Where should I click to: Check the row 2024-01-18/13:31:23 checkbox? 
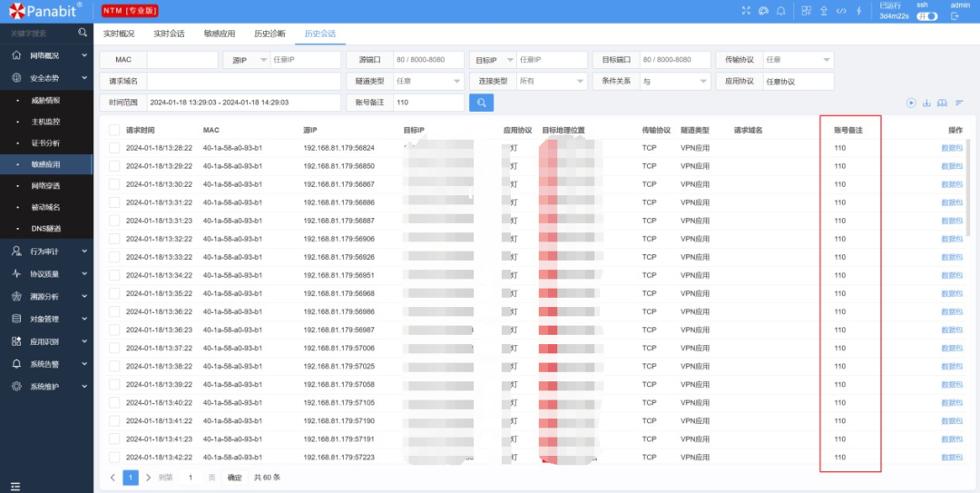(113, 221)
